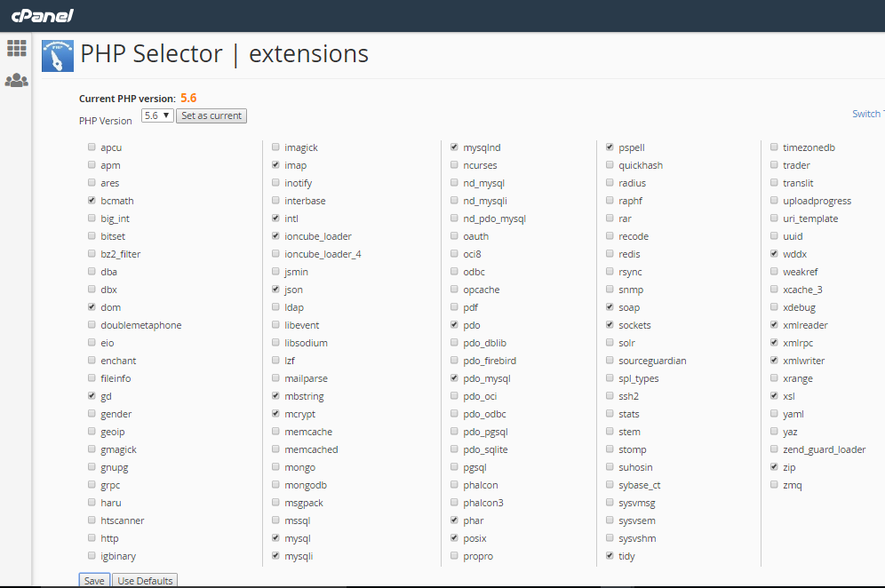The width and height of the screenshot is (885, 588).
Task: Open the apps grid icon in sidebar
Action: click(x=17, y=48)
